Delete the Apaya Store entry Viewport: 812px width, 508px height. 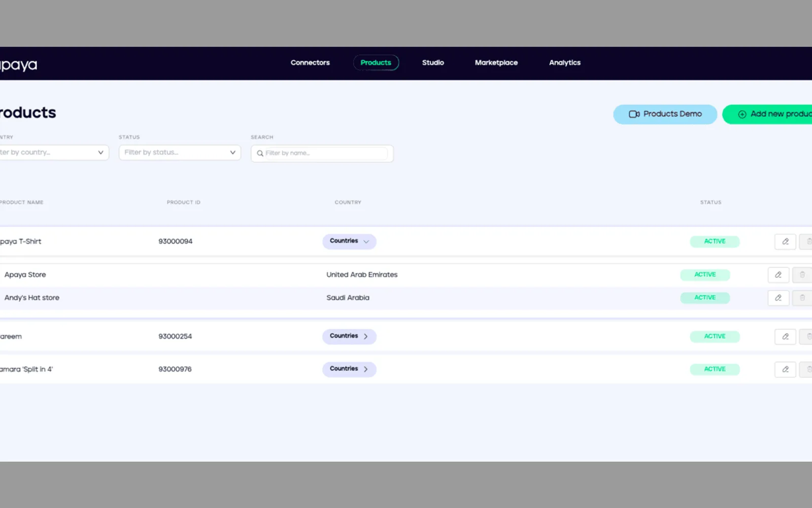click(802, 275)
